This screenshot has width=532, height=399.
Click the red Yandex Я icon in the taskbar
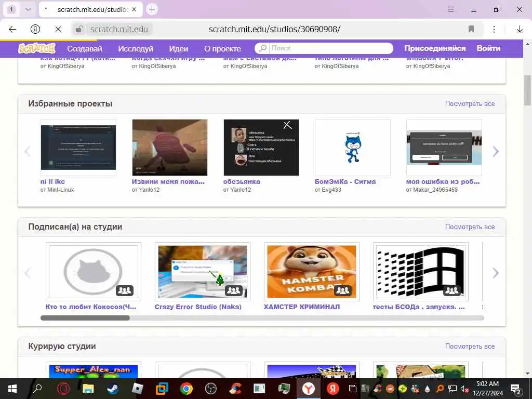pyautogui.click(x=333, y=389)
